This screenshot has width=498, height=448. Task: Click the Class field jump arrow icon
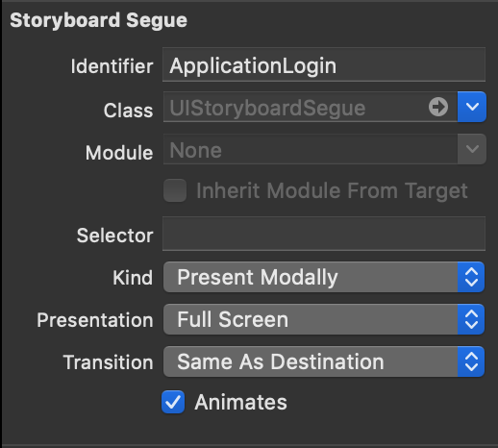[x=438, y=107]
